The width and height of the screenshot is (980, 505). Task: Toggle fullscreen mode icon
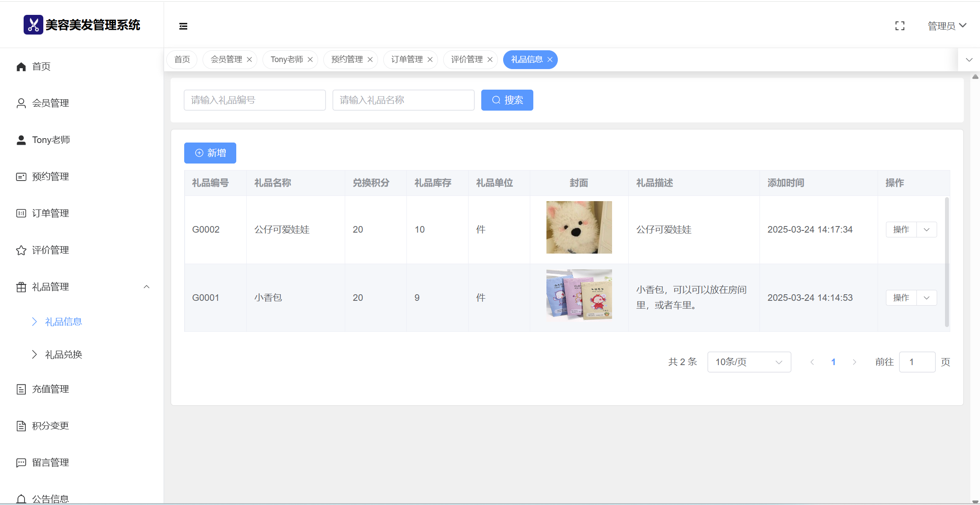[x=899, y=26]
